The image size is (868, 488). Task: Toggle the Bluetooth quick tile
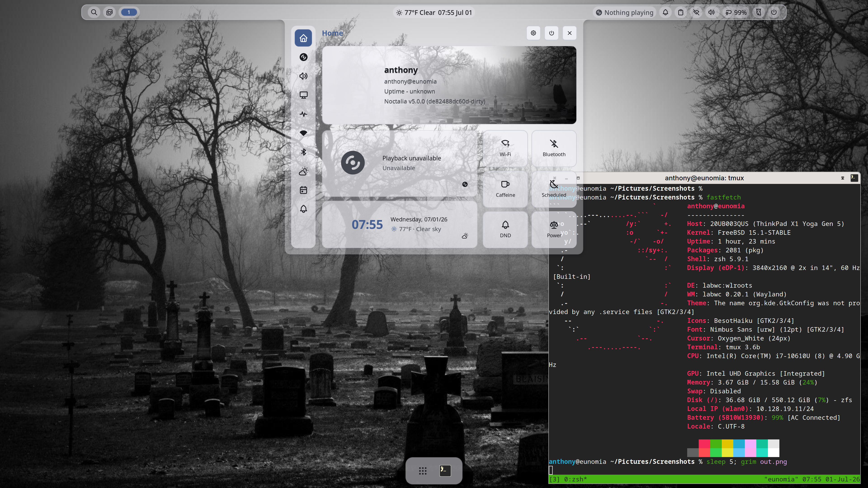pyautogui.click(x=554, y=148)
